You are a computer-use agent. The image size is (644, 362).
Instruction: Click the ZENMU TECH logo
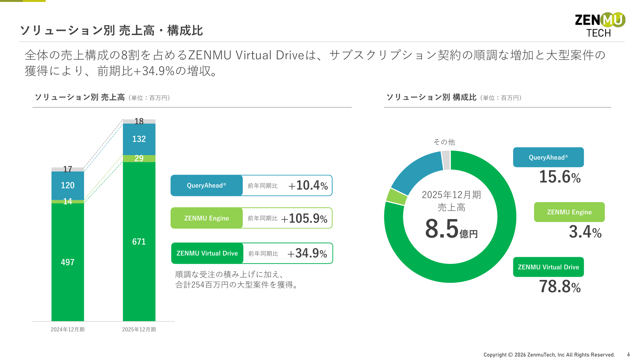coord(600,25)
